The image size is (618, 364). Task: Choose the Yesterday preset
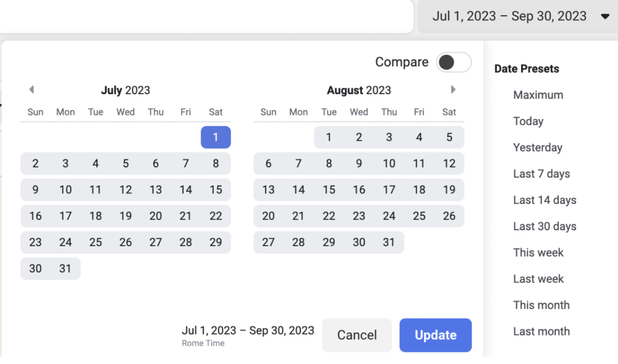[x=537, y=148]
